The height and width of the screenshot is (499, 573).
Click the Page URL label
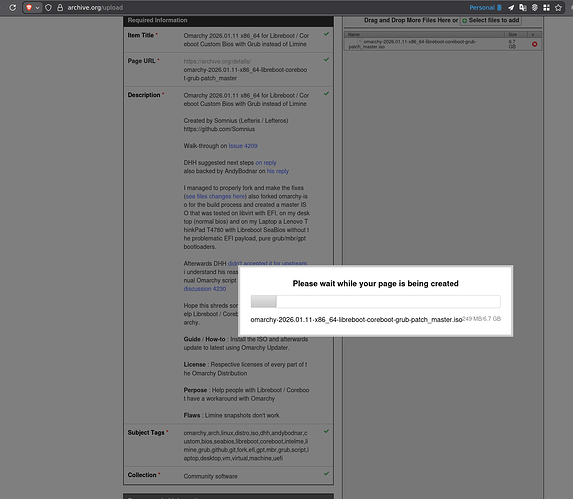(141, 61)
